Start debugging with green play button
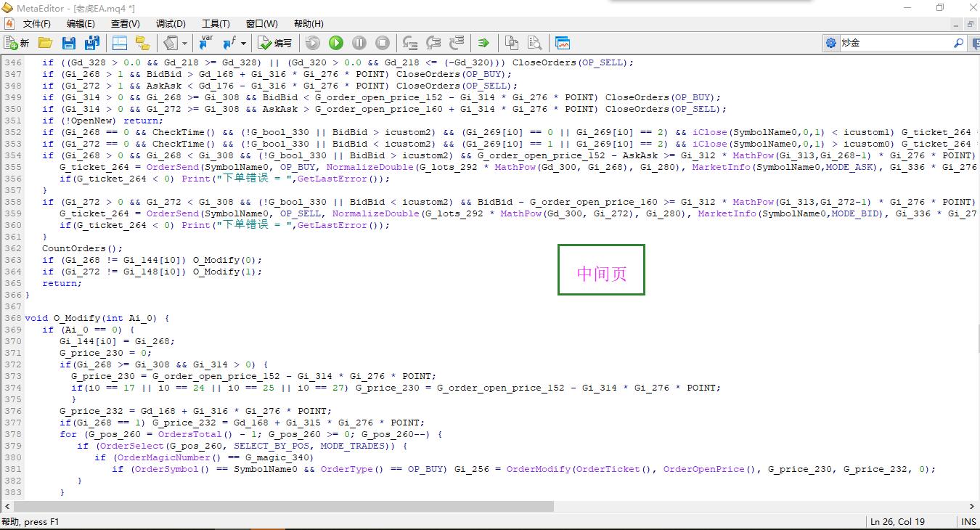 tap(336, 43)
